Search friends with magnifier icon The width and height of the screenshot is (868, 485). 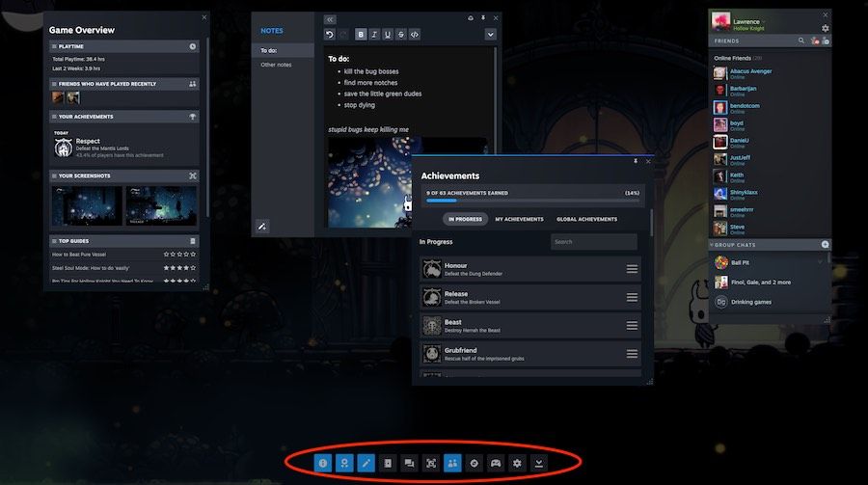tap(801, 40)
